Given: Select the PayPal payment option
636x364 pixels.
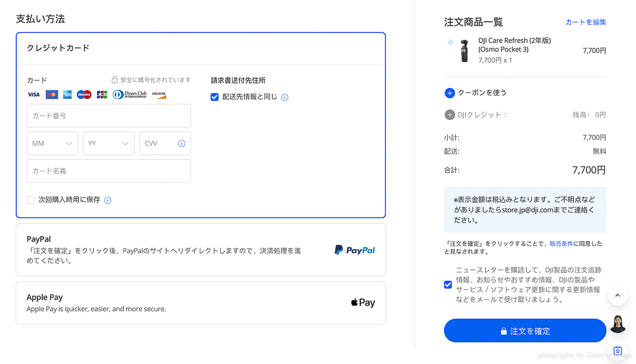Looking at the screenshot, I should 201,250.
